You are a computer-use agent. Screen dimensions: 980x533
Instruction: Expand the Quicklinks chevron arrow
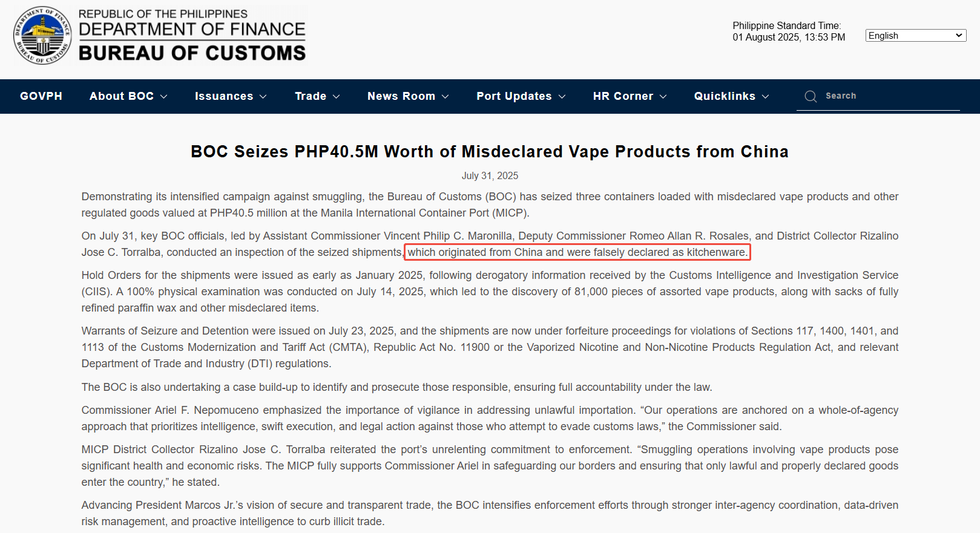(x=766, y=97)
